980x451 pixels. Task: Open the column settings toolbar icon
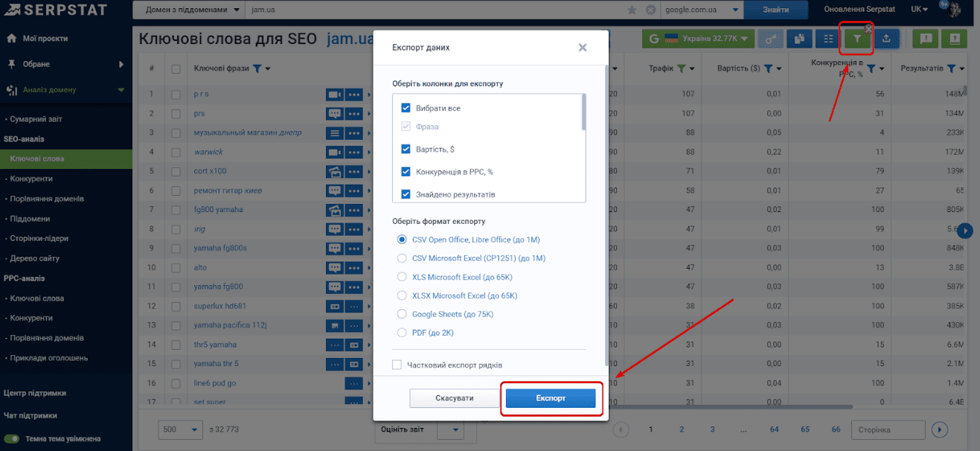pyautogui.click(x=828, y=38)
